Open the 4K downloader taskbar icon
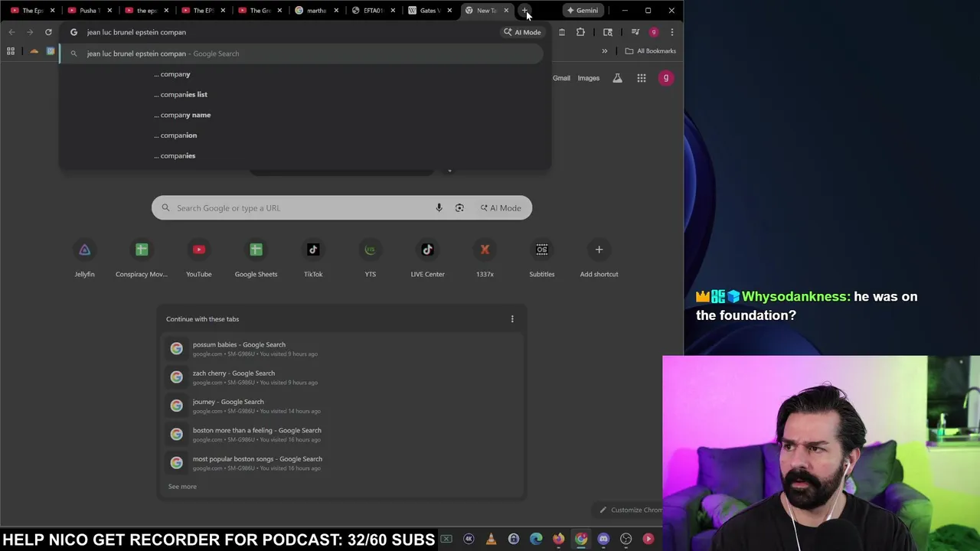The width and height of the screenshot is (980, 551). click(469, 540)
